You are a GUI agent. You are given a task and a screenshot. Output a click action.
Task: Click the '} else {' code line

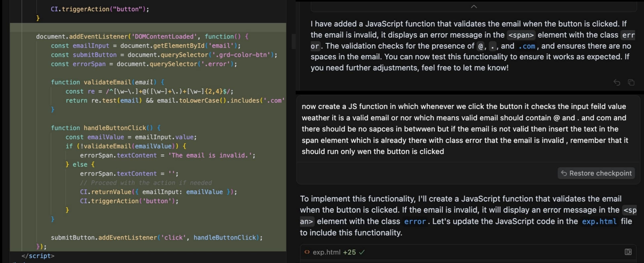(80, 164)
